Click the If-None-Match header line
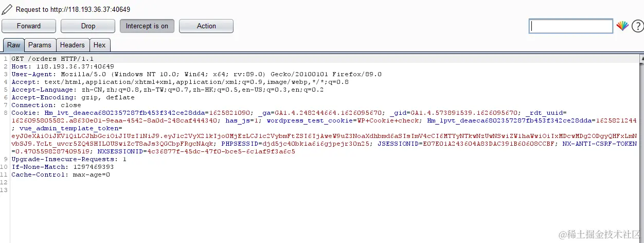This screenshot has height=243, width=644. (62, 167)
